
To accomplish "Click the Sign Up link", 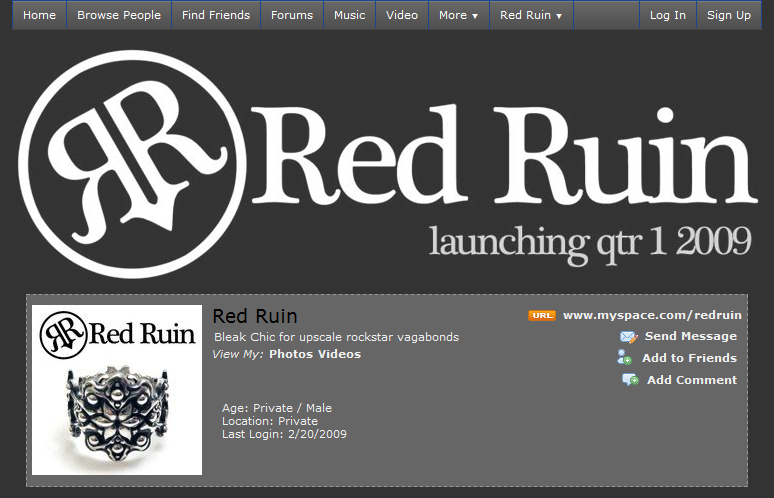I will tap(729, 15).
